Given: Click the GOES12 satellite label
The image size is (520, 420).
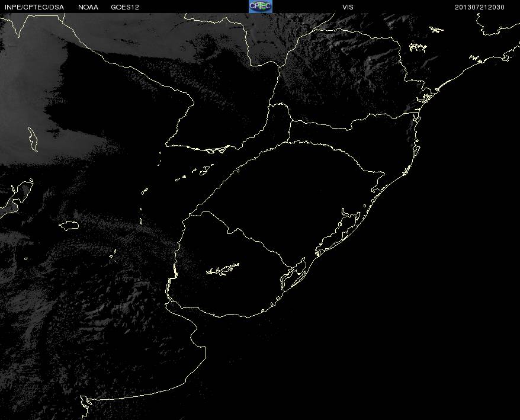Looking at the screenshot, I should click(x=125, y=7).
